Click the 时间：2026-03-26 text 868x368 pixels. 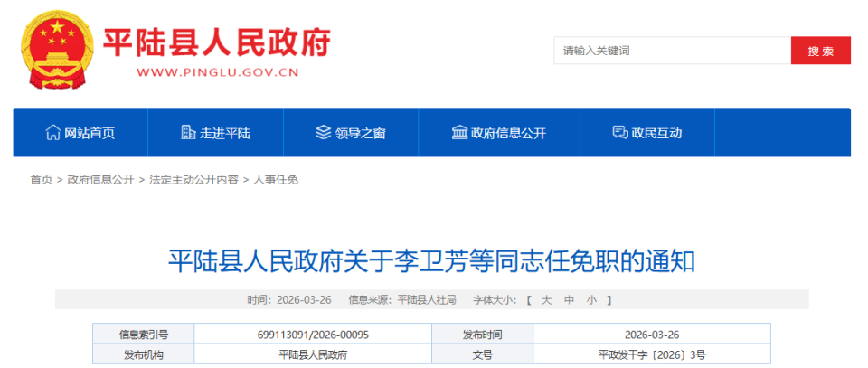pyautogui.click(x=289, y=300)
